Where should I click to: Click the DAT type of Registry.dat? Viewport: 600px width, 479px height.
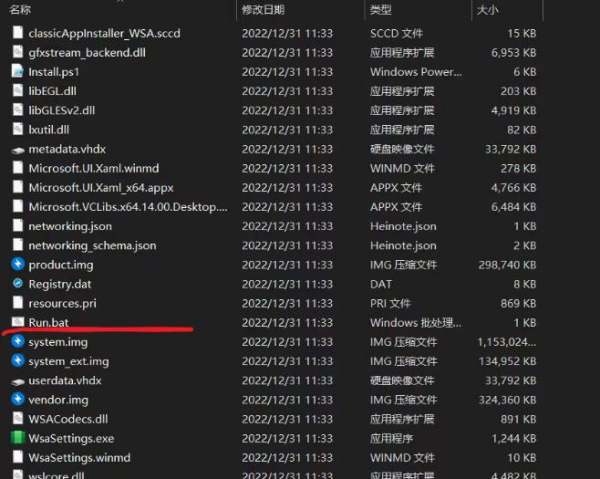tap(380, 284)
